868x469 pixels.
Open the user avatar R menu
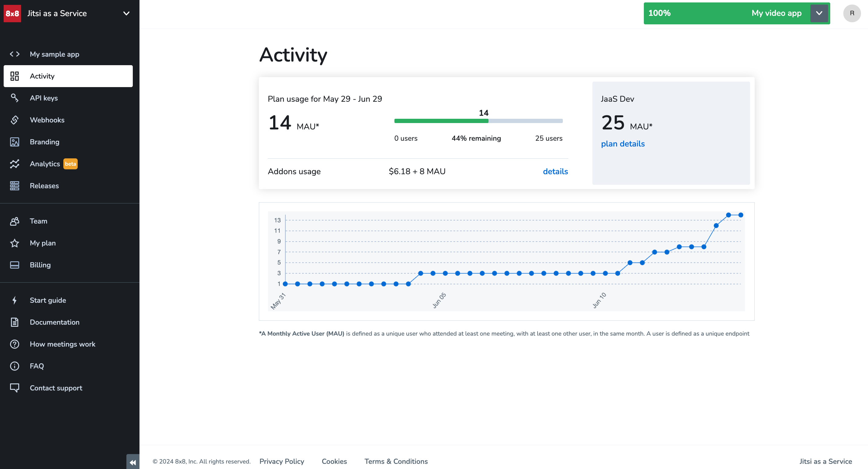point(852,13)
